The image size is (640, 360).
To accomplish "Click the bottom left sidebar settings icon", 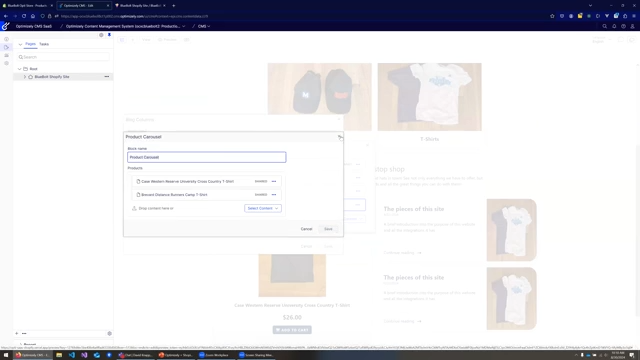I will 6,63.
